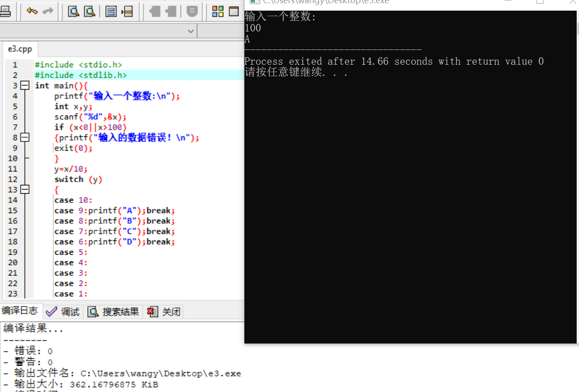Click the '#include <stdio.h>' line
Screen dimensions: 579x392
(x=78, y=65)
